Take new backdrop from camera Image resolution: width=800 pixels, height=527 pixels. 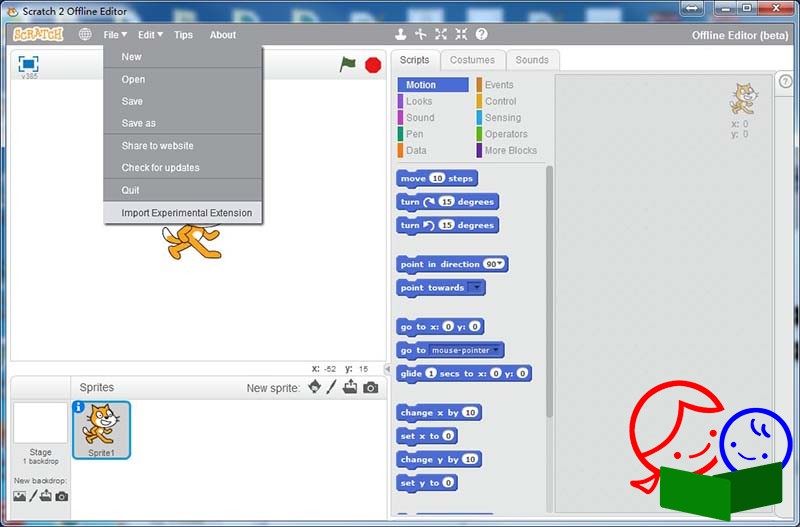62,496
